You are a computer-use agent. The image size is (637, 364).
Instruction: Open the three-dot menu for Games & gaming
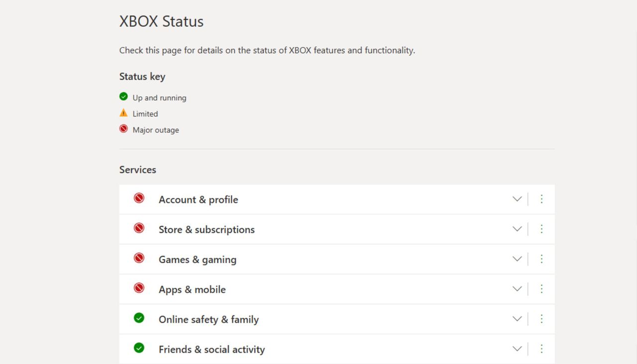tap(541, 259)
